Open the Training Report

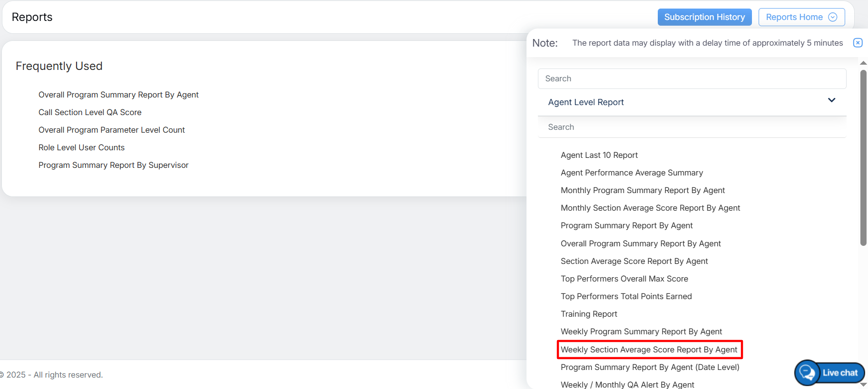[x=588, y=314]
